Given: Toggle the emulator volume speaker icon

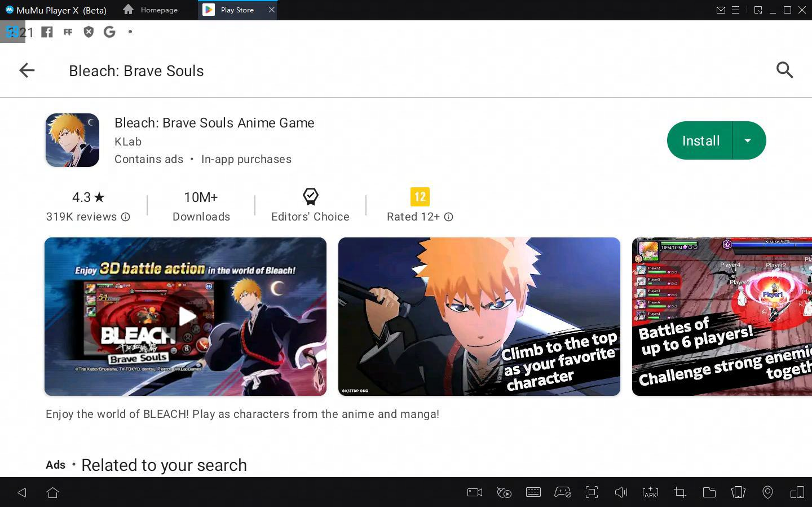Looking at the screenshot, I should (x=621, y=492).
